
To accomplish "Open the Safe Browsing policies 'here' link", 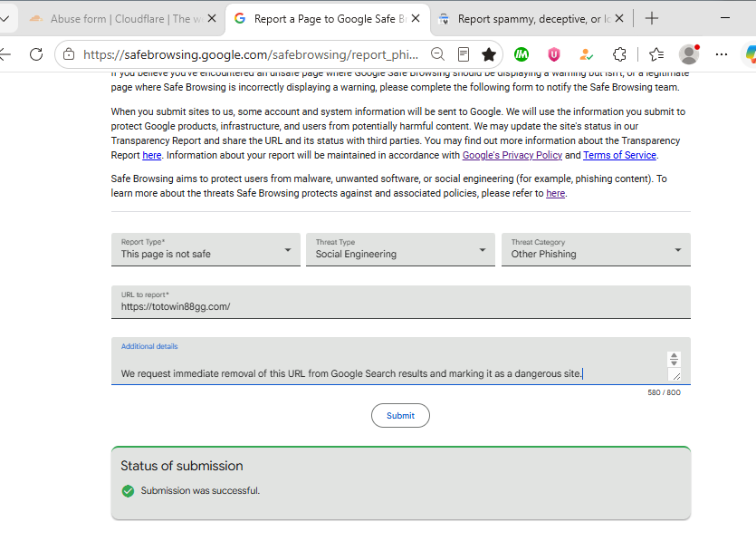I will (x=555, y=193).
